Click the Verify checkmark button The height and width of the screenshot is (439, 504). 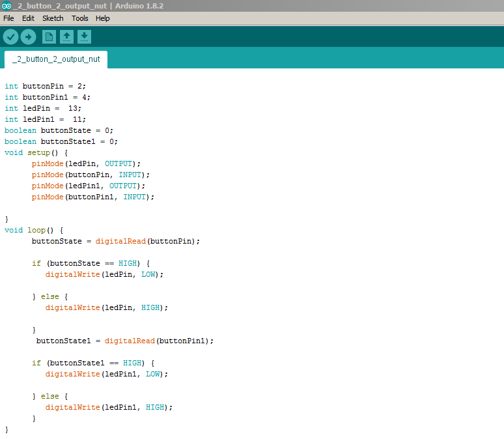[x=10, y=37]
